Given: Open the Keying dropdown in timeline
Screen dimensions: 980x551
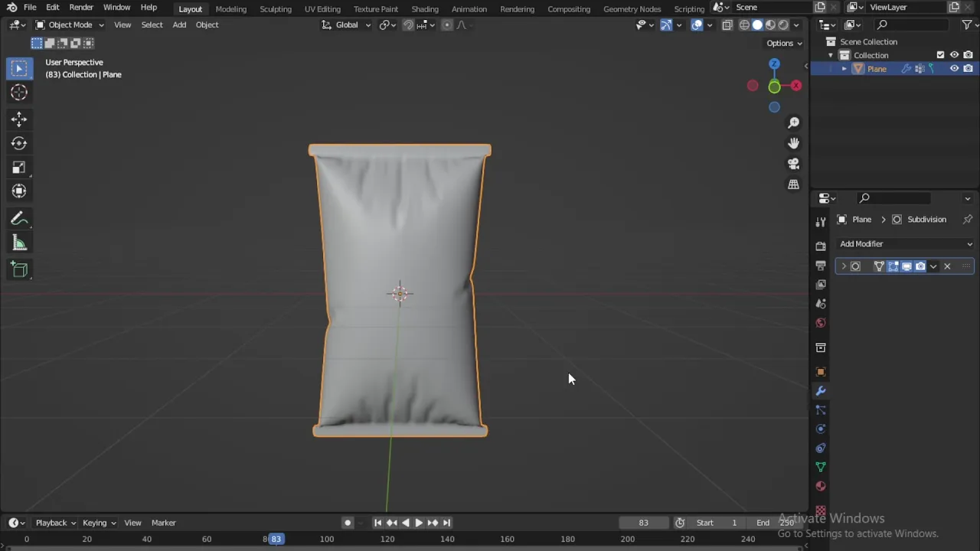Looking at the screenshot, I should [99, 523].
